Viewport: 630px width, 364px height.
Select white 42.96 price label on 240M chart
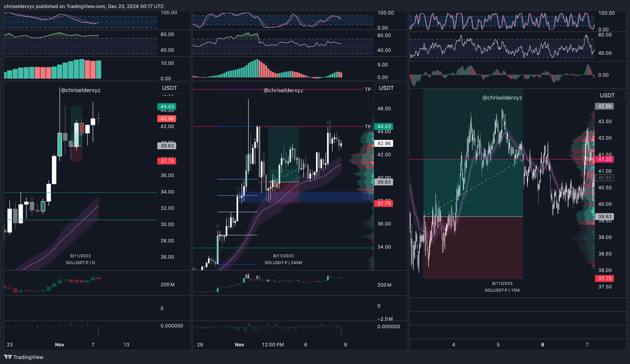point(384,143)
